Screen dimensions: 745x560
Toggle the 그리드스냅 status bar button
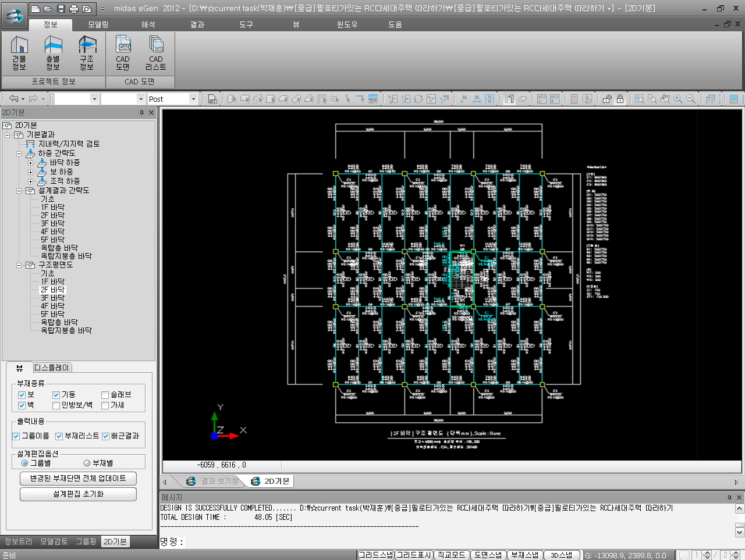pyautogui.click(x=376, y=555)
